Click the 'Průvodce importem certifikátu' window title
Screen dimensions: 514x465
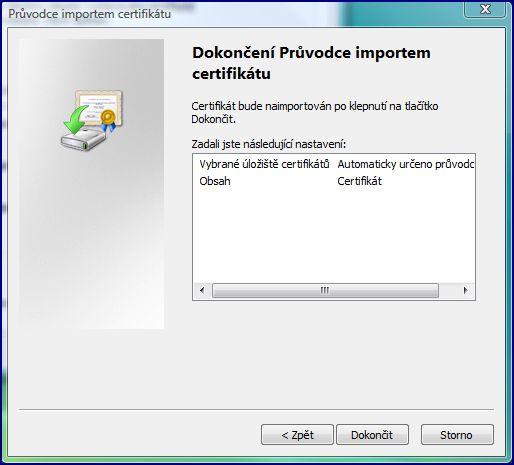pyautogui.click(x=90, y=14)
